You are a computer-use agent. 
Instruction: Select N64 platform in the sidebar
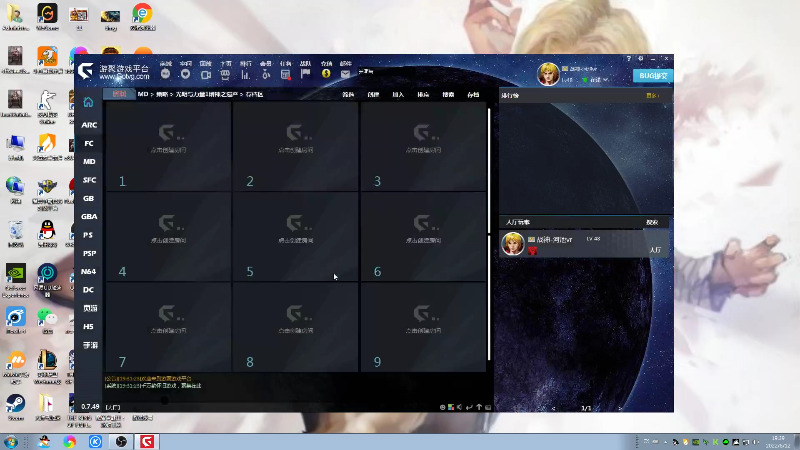[x=89, y=271]
